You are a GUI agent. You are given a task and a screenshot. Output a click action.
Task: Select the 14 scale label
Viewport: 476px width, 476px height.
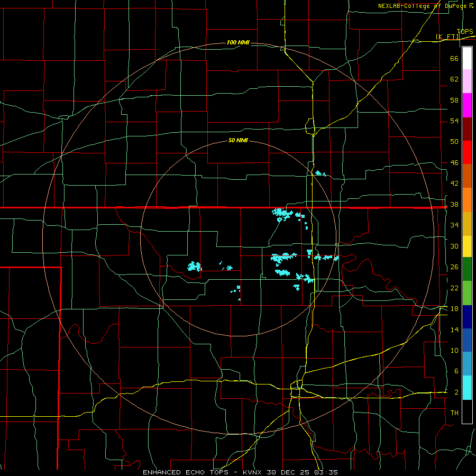pyautogui.click(x=454, y=329)
